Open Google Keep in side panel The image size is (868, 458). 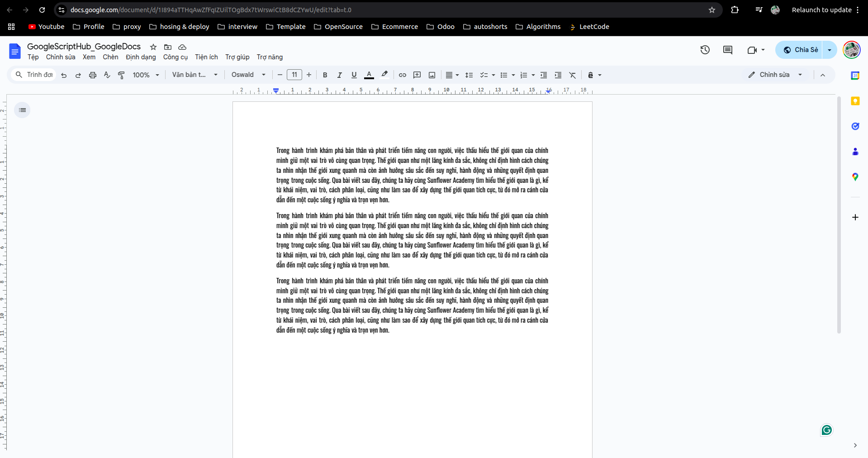pos(855,101)
